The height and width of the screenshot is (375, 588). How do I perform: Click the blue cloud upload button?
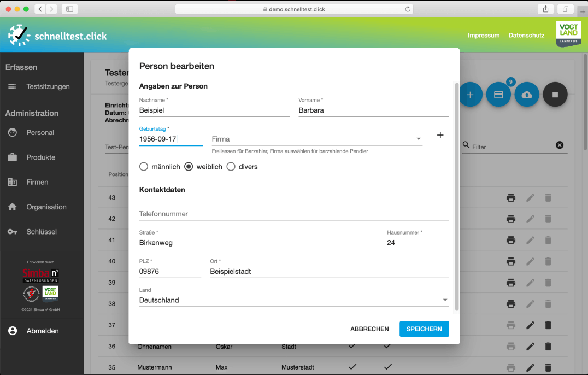point(527,95)
